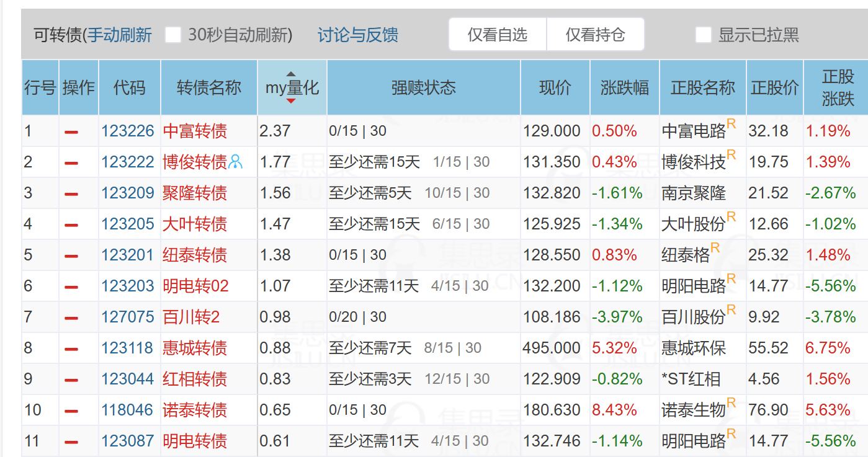Open bond code 123118
The height and width of the screenshot is (457, 868).
tap(128, 348)
